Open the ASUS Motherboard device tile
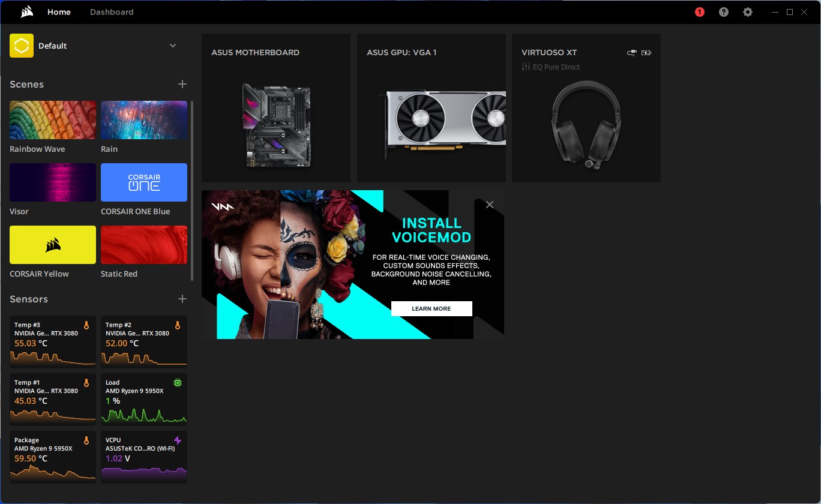821x504 pixels. coord(276,108)
